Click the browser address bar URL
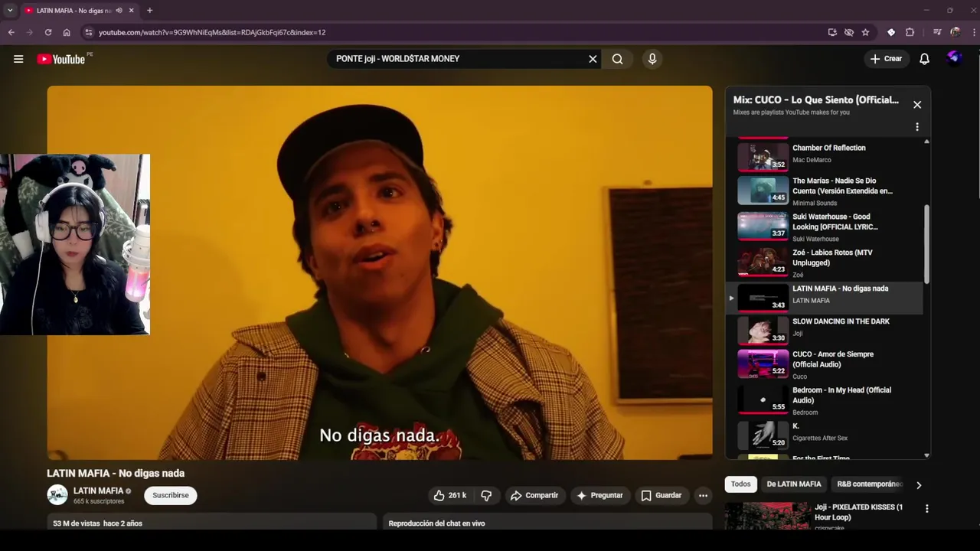 click(x=212, y=32)
